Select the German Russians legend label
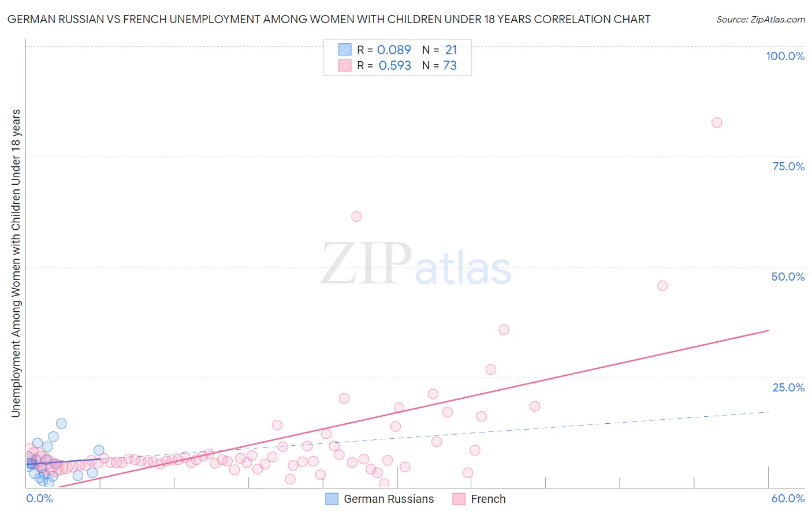This screenshot has height=515, width=812. tap(389, 499)
